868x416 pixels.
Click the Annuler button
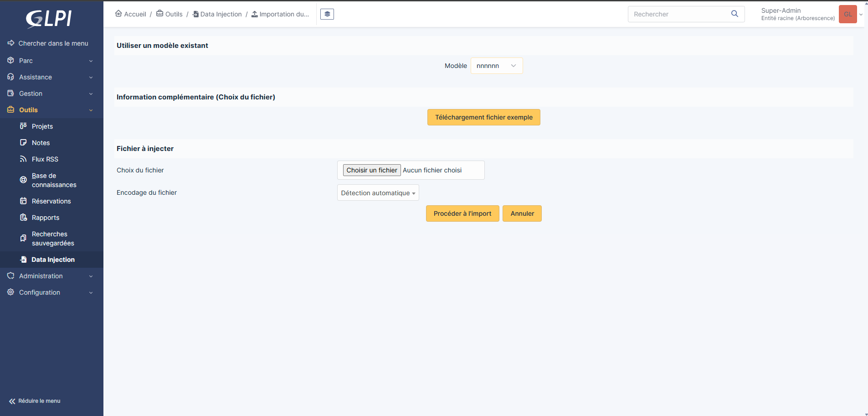(522, 213)
